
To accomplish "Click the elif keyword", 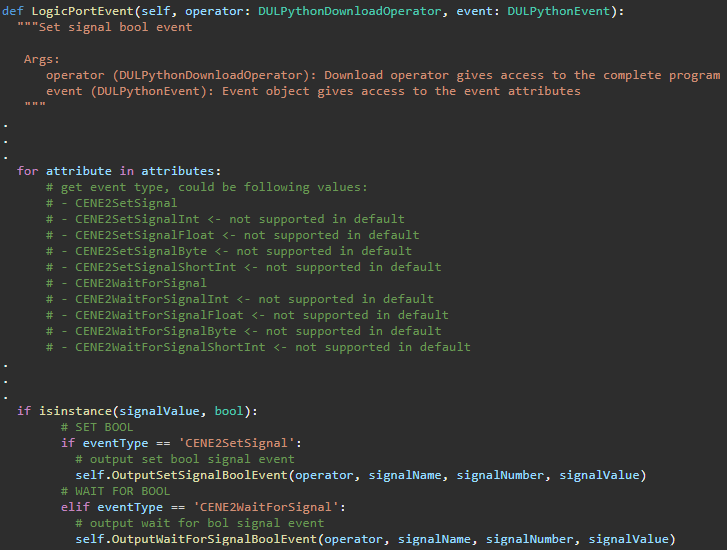I will 75,507.
